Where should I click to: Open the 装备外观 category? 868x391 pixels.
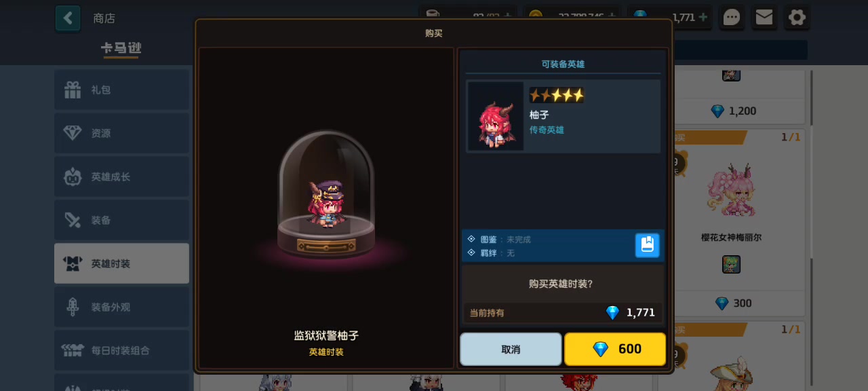click(122, 307)
